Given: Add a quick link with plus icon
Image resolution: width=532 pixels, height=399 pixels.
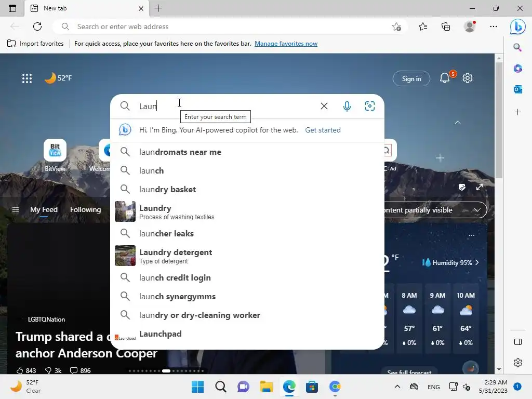Looking at the screenshot, I should (440, 158).
